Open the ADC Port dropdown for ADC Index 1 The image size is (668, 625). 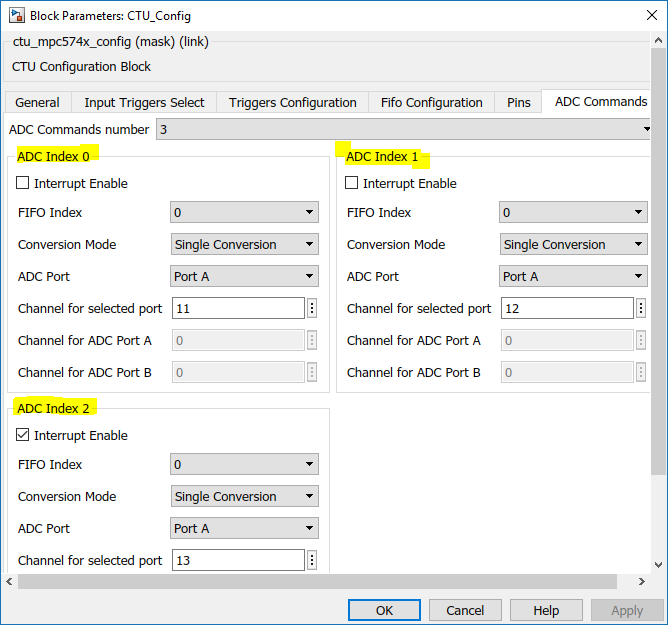[x=574, y=276]
